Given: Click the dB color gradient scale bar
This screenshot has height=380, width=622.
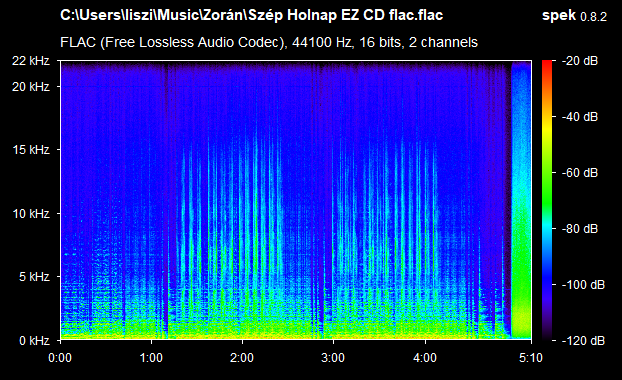Looking at the screenshot, I should click(x=547, y=201).
